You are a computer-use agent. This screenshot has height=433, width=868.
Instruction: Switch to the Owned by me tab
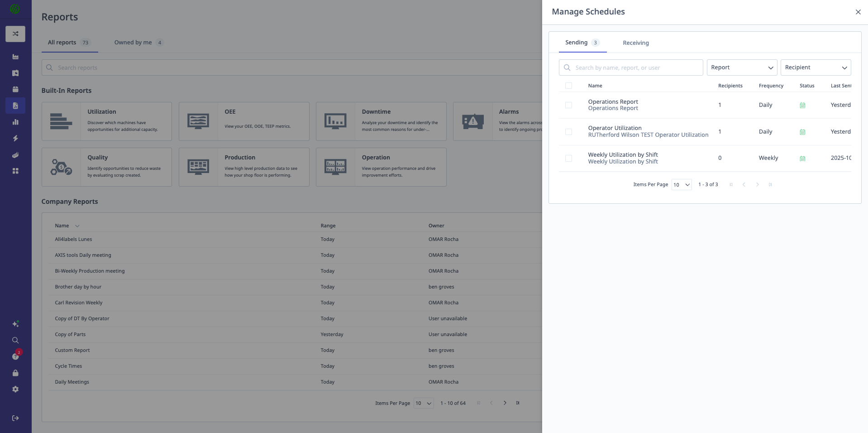[134, 42]
